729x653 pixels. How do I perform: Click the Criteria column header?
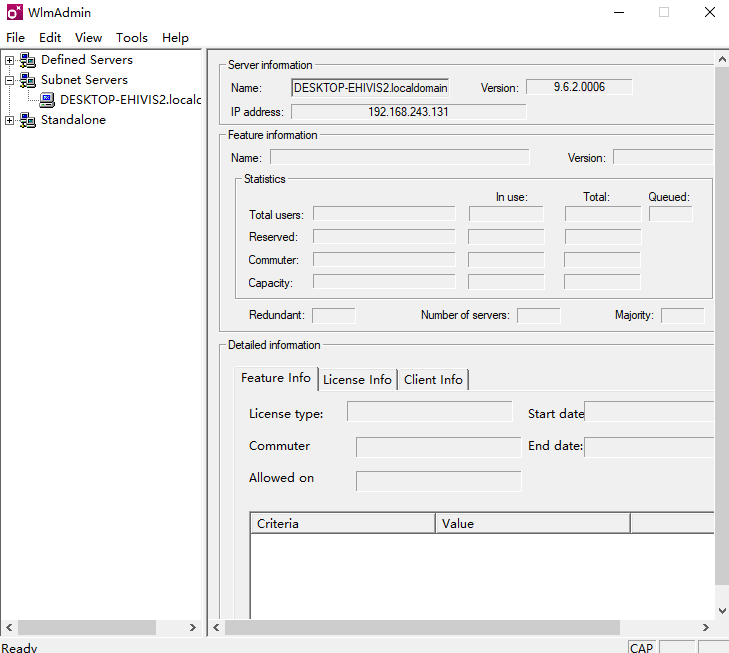pyautogui.click(x=342, y=523)
